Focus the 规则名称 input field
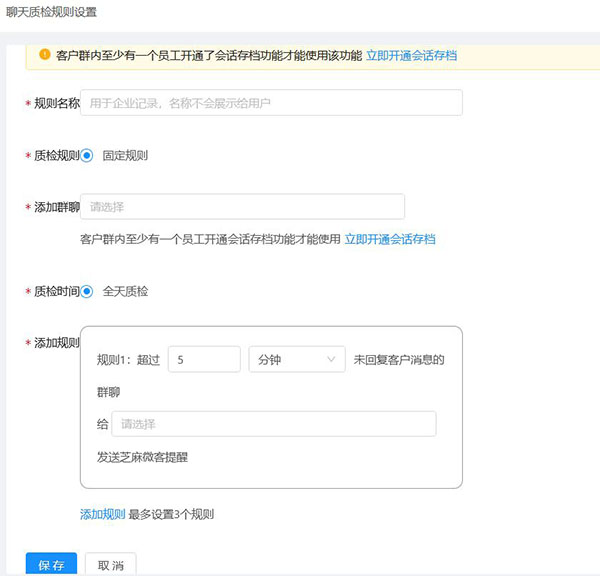 coord(271,103)
